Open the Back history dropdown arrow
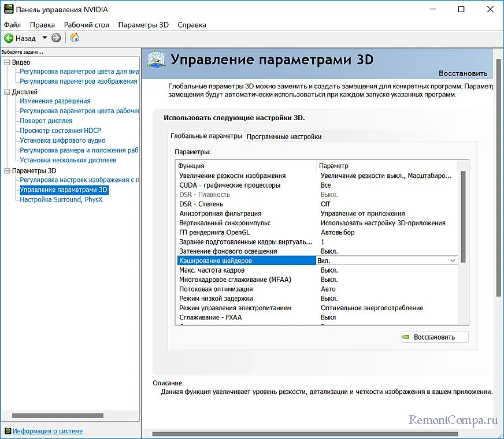The height and width of the screenshot is (439, 504). coord(44,38)
